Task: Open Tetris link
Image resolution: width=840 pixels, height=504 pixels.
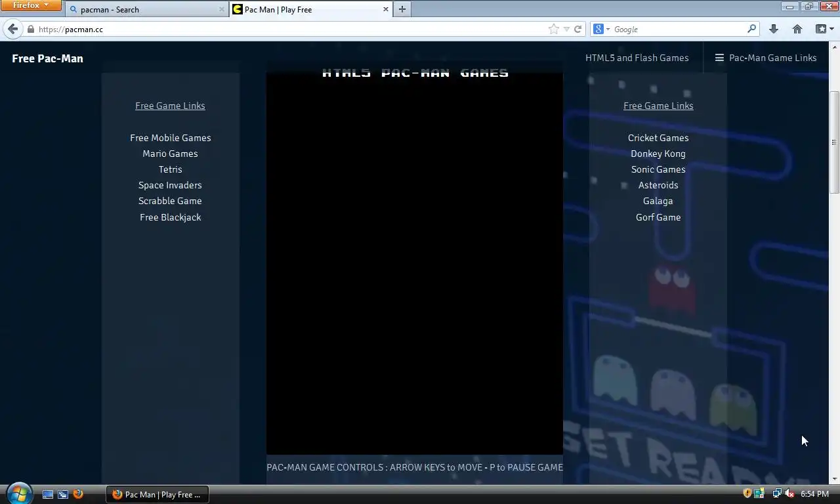Action: [170, 169]
